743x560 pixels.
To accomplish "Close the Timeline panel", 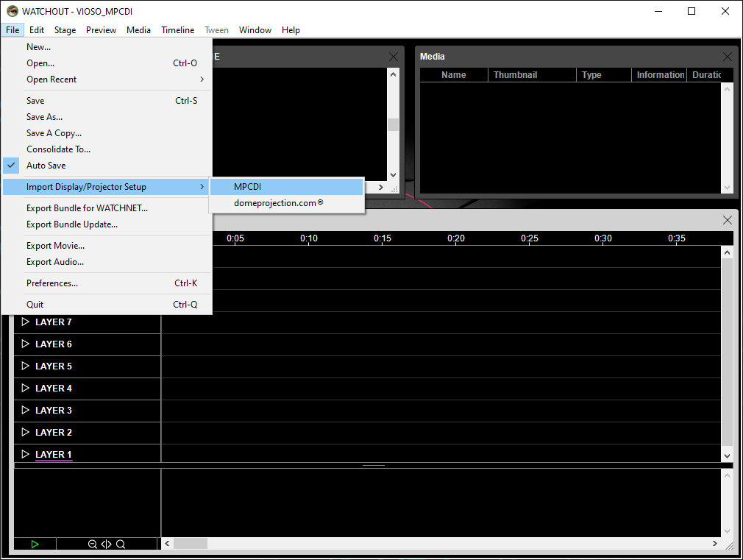I will coord(727,220).
